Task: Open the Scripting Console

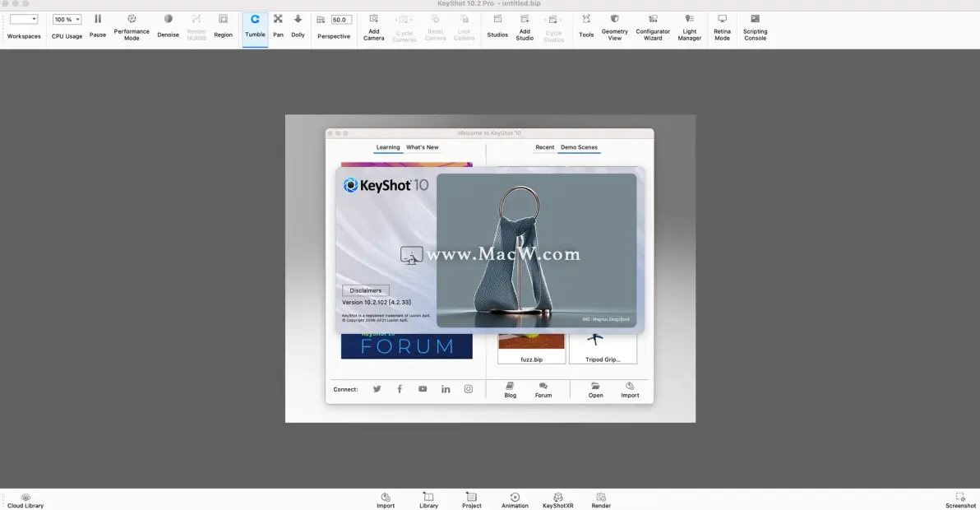Action: (x=755, y=27)
